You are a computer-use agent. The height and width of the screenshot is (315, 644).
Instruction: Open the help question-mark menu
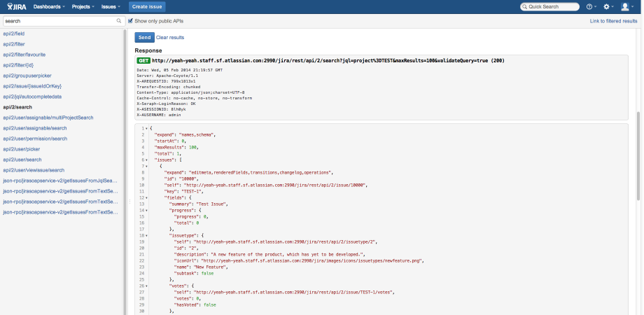[591, 6]
